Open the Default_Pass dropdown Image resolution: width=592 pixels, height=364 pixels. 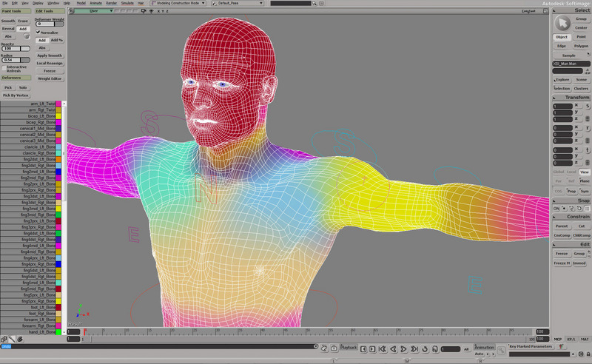click(x=237, y=3)
